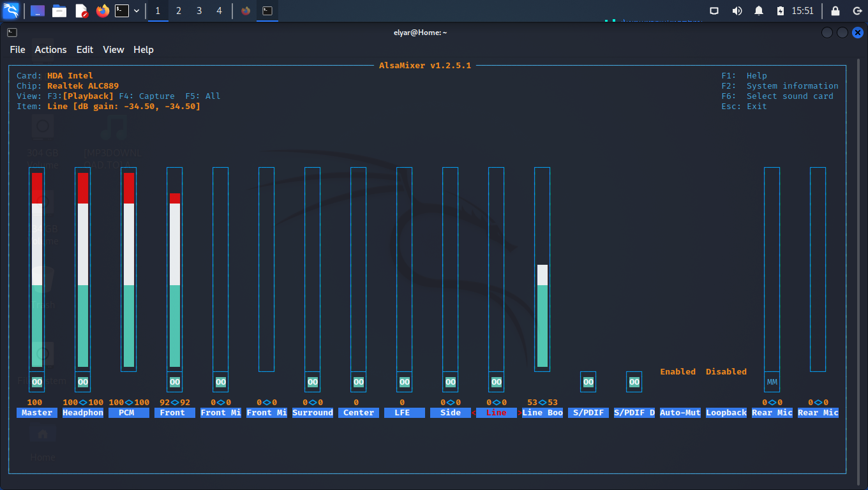
Task: Click the F2 System information text
Action: pos(780,86)
